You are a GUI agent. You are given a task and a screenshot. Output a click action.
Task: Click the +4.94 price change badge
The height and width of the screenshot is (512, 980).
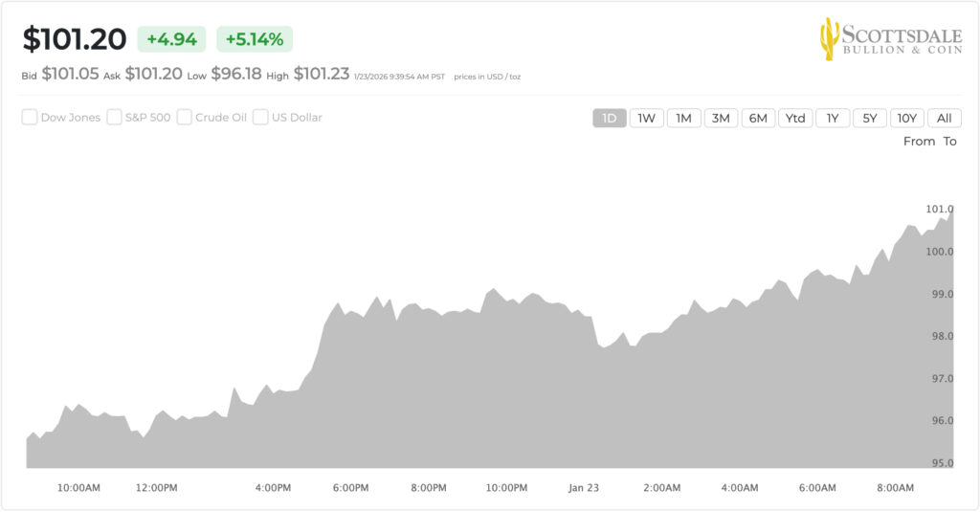[x=171, y=39]
